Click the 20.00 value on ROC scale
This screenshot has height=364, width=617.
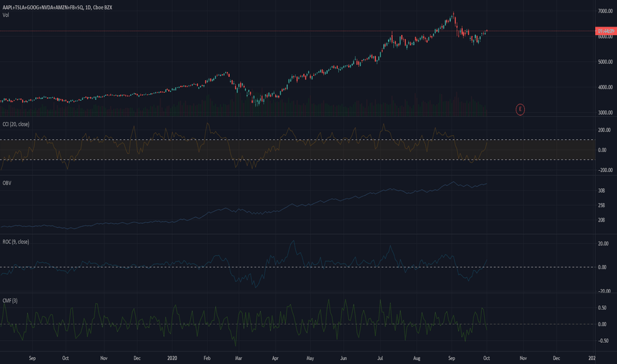[x=603, y=244]
